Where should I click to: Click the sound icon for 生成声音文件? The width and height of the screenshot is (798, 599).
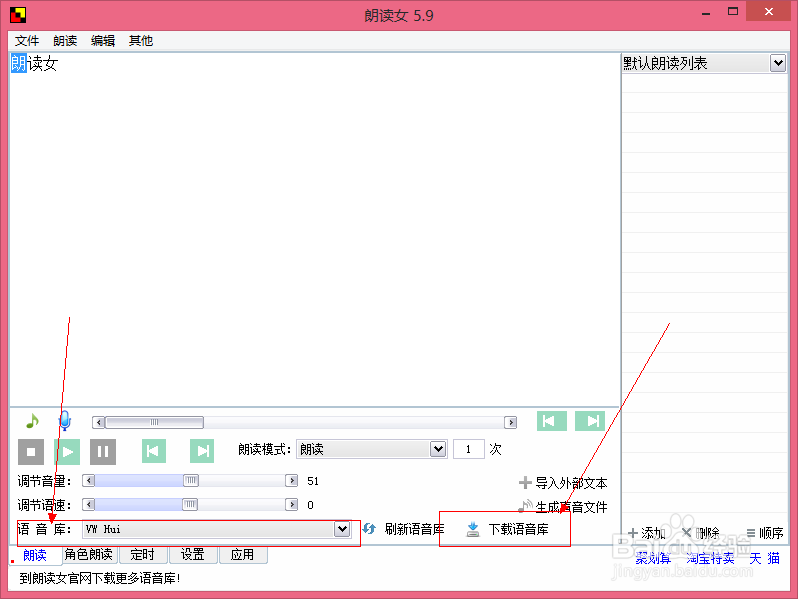[525, 506]
